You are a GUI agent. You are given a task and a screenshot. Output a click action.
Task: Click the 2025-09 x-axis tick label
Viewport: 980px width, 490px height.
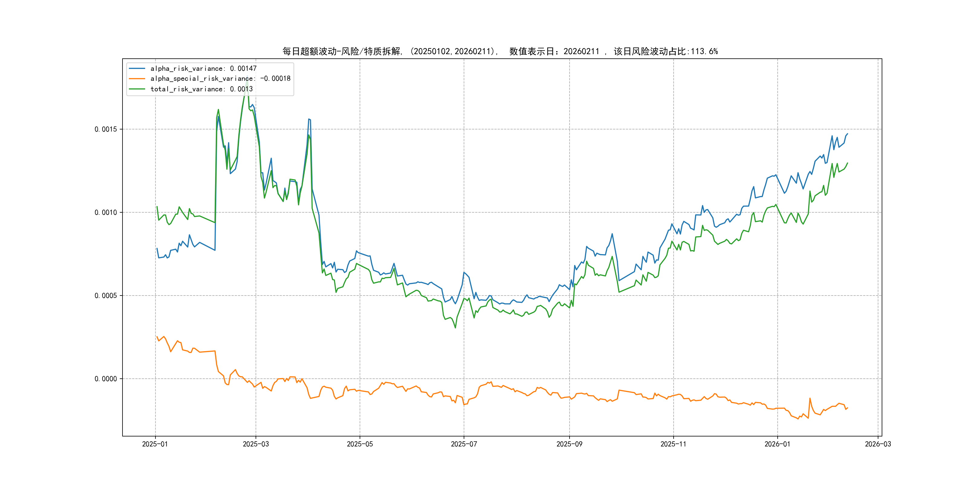569,444
